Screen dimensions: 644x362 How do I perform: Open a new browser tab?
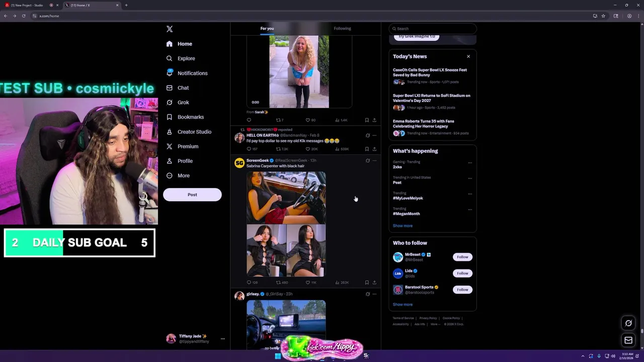126,5
